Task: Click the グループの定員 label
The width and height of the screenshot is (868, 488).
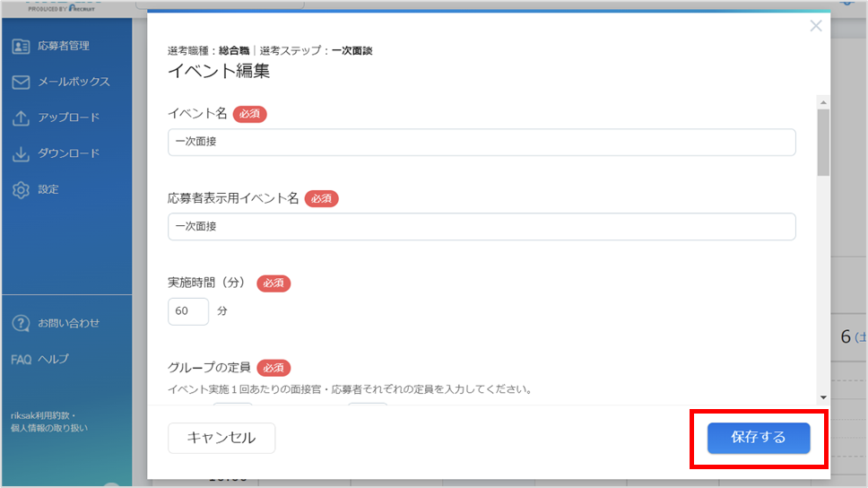Action: [x=209, y=367]
